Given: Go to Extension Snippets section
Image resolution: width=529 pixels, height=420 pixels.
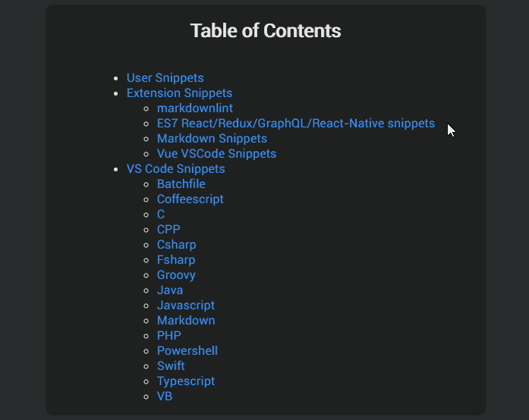Looking at the screenshot, I should 179,93.
